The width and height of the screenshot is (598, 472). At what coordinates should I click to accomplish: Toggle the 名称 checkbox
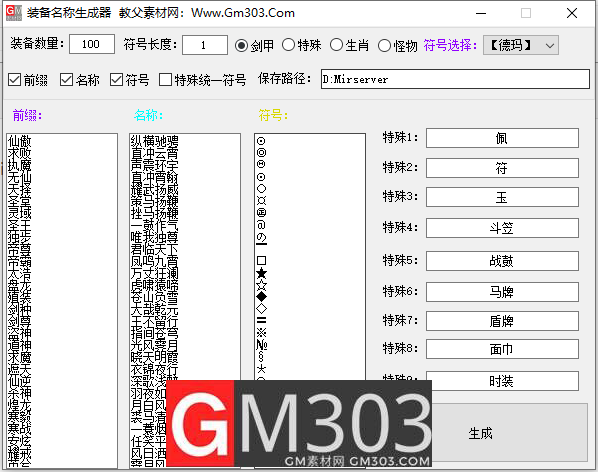pos(80,80)
